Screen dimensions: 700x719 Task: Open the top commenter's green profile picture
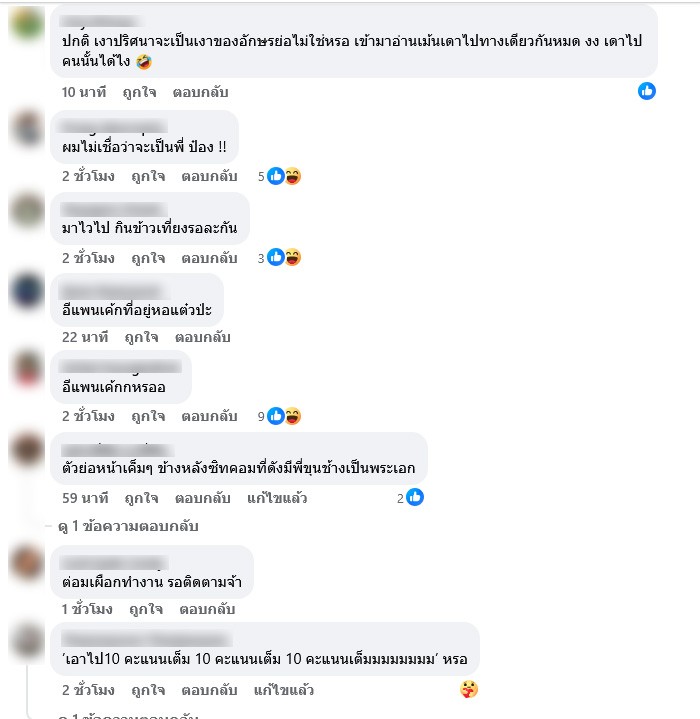[x=27, y=24]
